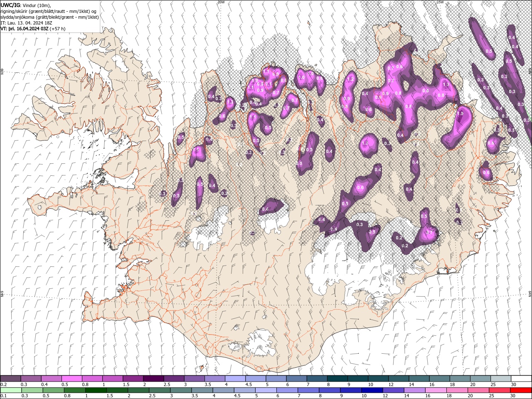Pick the dark mauve 0.2–0.3 snow swatch
532x399 pixels.
(11, 379)
